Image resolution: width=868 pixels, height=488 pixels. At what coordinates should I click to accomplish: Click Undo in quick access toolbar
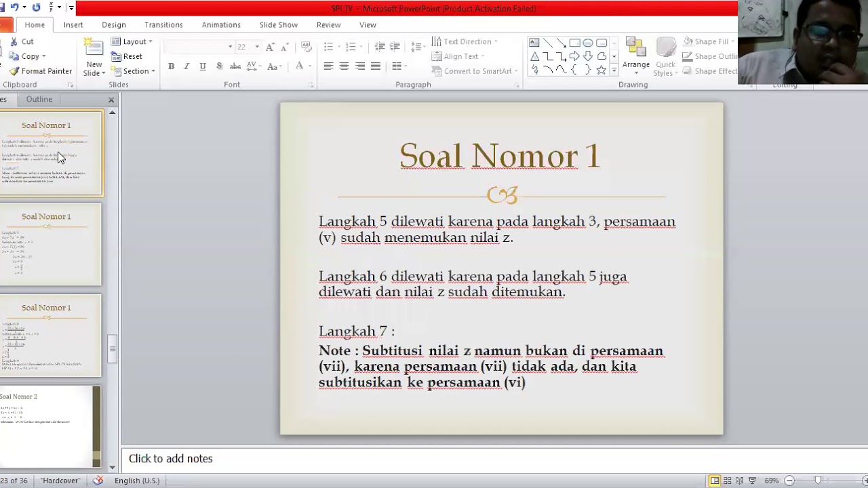click(14, 7)
